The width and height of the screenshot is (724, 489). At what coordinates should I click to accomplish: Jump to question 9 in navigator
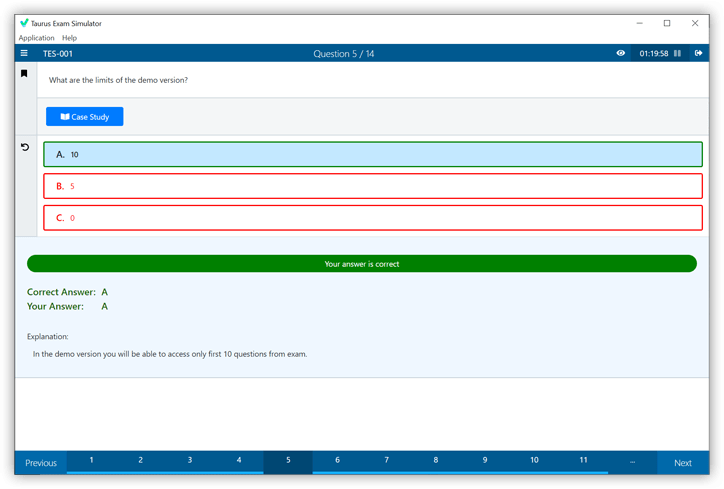click(x=485, y=462)
